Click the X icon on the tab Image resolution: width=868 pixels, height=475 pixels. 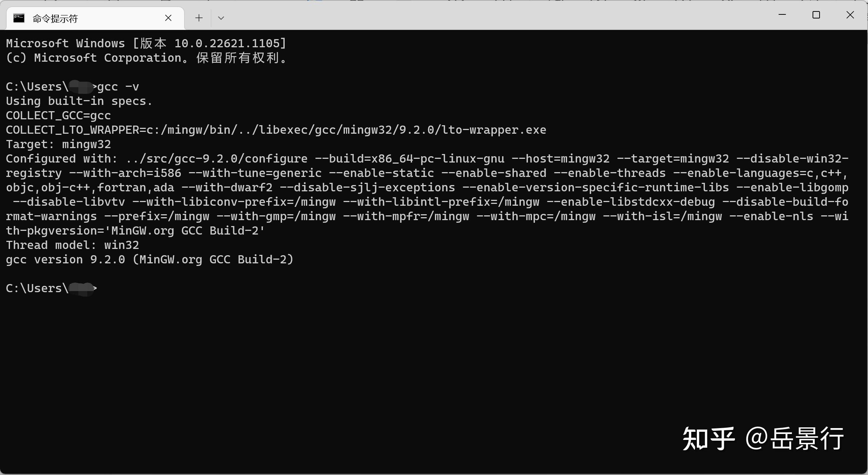click(169, 18)
